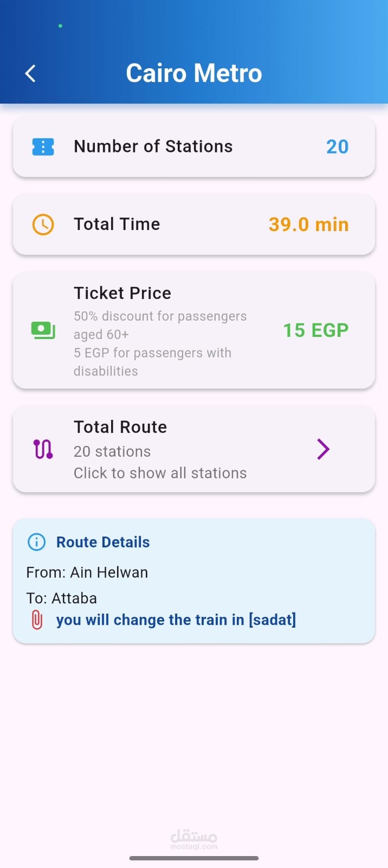Click the Route Details heading
The image size is (388, 868).
103,542
